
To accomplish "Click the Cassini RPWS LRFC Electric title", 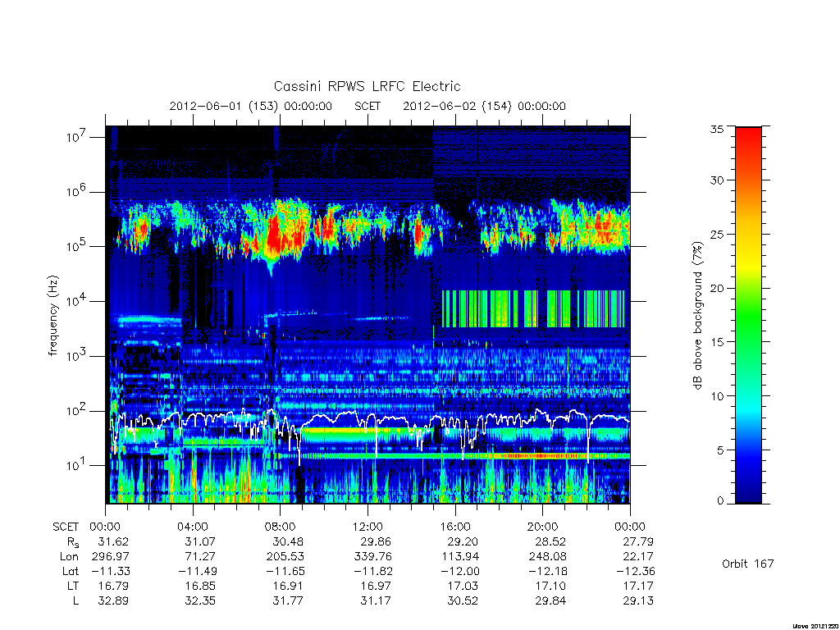I will 367,86.
